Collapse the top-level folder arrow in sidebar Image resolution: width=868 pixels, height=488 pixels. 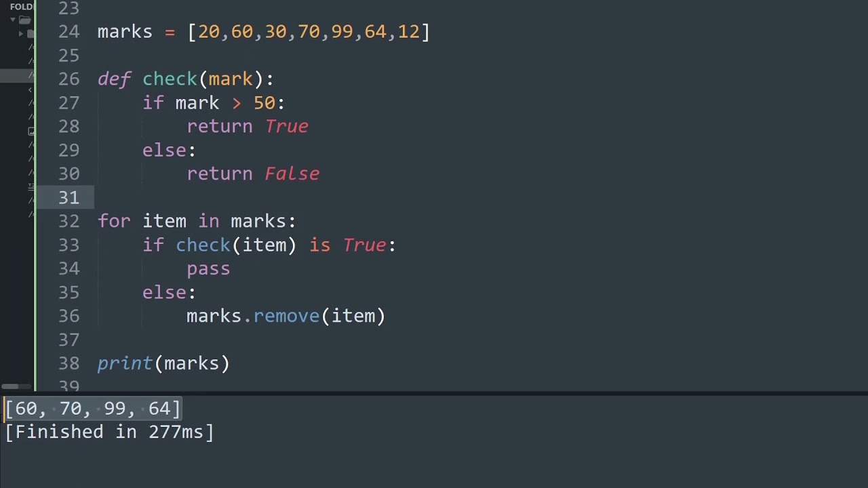12,20
